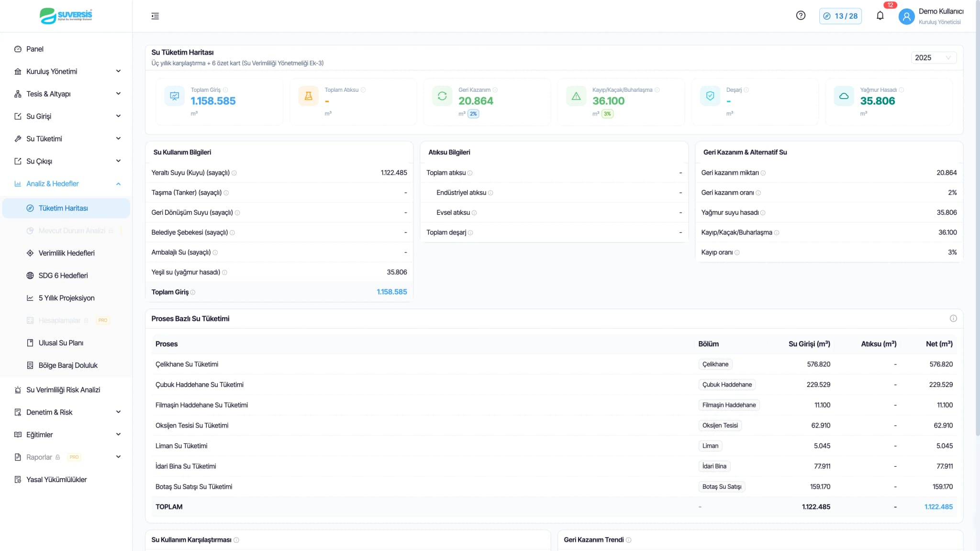Expand the Kuruluş Yönetimi menu

pyautogui.click(x=67, y=71)
